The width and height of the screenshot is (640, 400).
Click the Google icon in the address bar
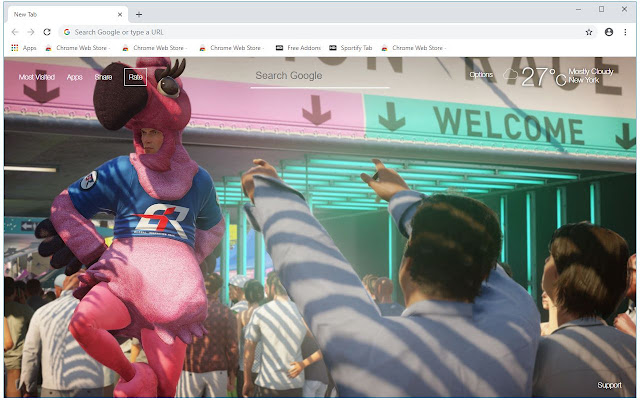click(x=67, y=32)
